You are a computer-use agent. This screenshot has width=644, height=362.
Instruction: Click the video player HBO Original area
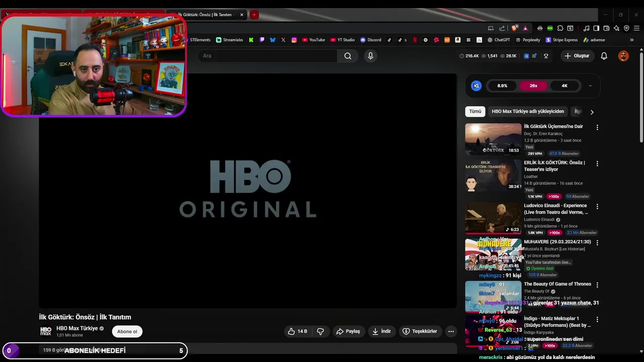point(248,191)
